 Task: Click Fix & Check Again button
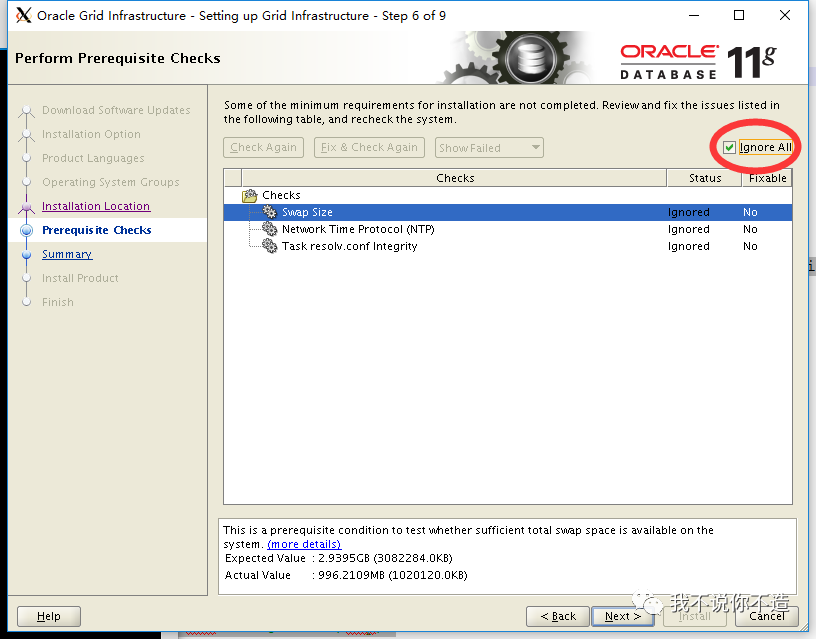coord(369,148)
